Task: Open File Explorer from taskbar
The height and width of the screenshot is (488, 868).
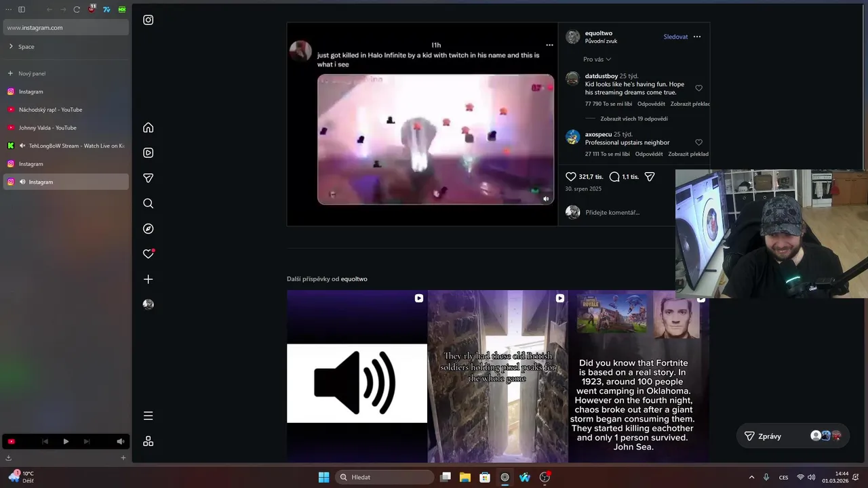Action: pos(465,477)
